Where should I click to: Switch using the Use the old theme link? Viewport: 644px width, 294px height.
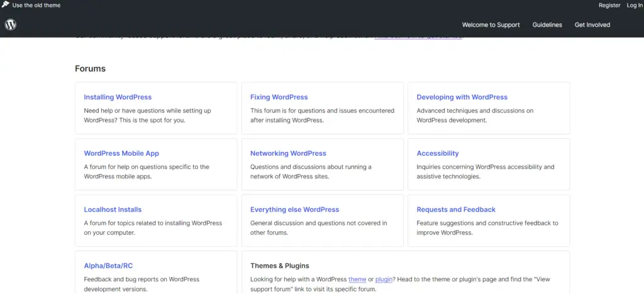[36, 5]
